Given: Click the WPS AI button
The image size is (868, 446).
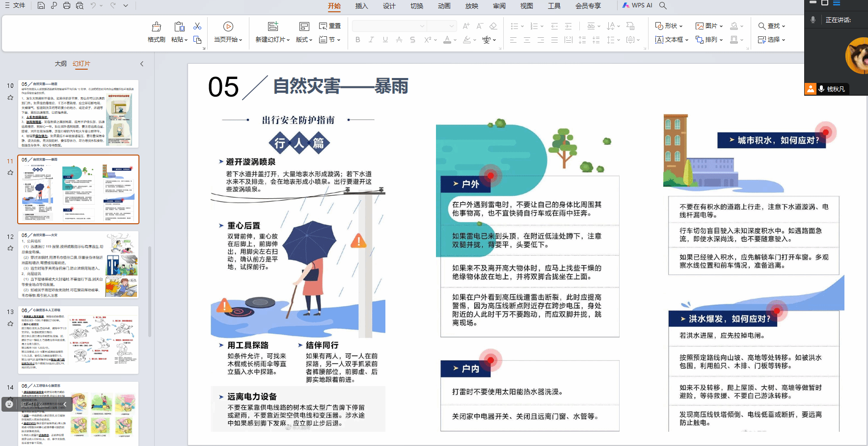Looking at the screenshot, I should coord(637,5).
